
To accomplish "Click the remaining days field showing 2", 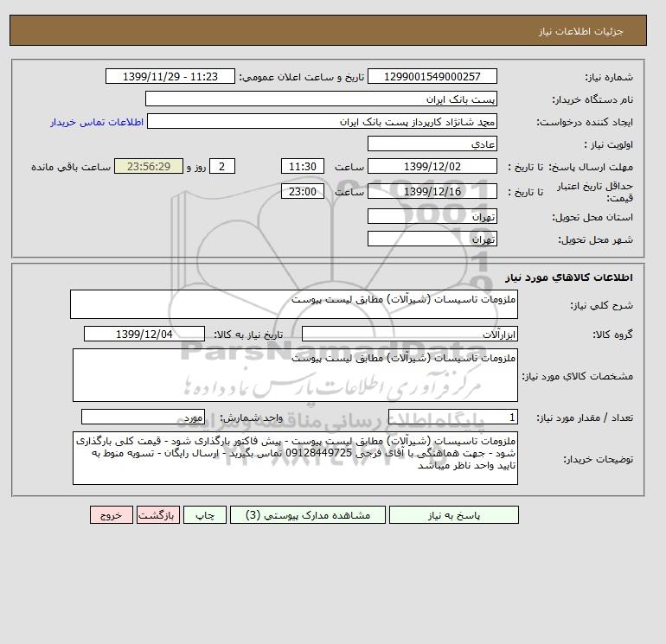I will 221,167.
